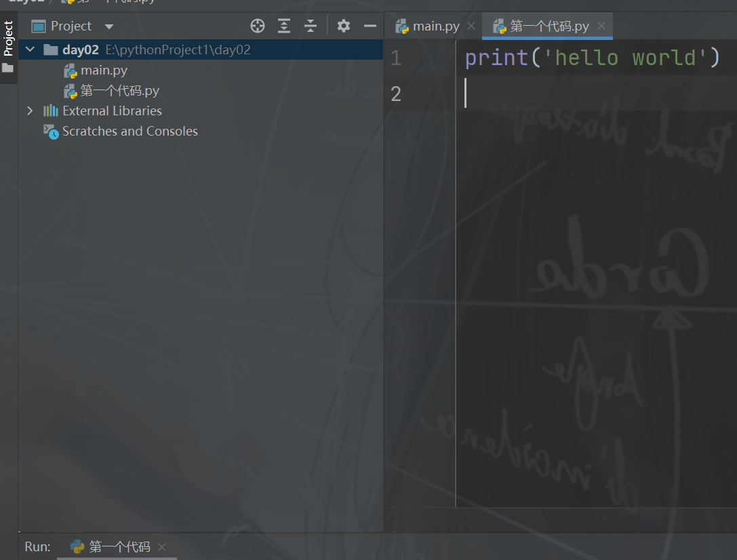Image resolution: width=737 pixels, height=560 pixels.
Task: Hide the Project panel with the minus icon
Action: [370, 26]
